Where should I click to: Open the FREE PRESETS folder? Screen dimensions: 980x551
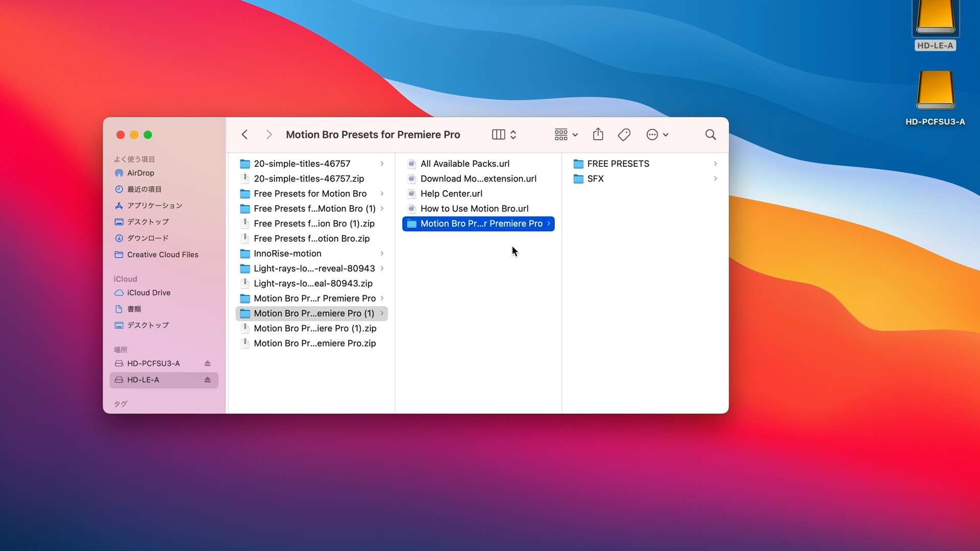[645, 164]
